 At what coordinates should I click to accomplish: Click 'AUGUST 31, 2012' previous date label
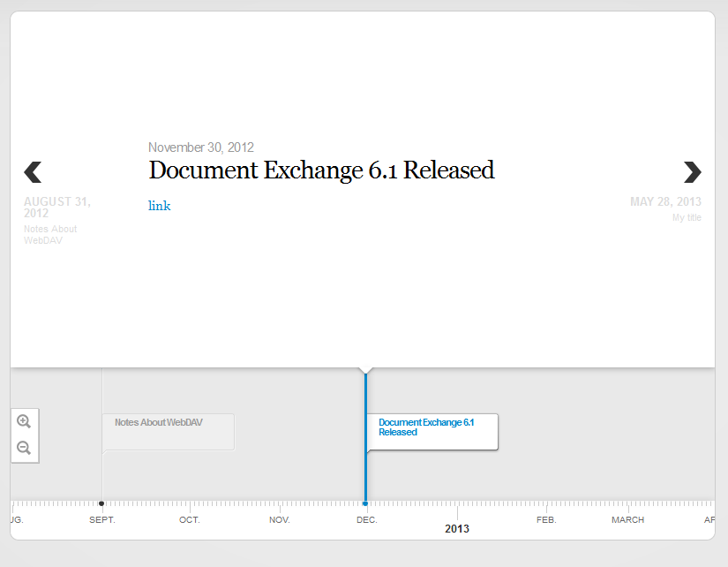click(57, 208)
